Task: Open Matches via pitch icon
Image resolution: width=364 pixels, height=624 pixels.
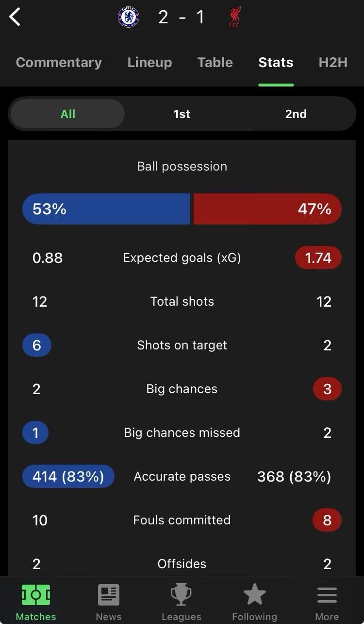Action: tap(36, 595)
